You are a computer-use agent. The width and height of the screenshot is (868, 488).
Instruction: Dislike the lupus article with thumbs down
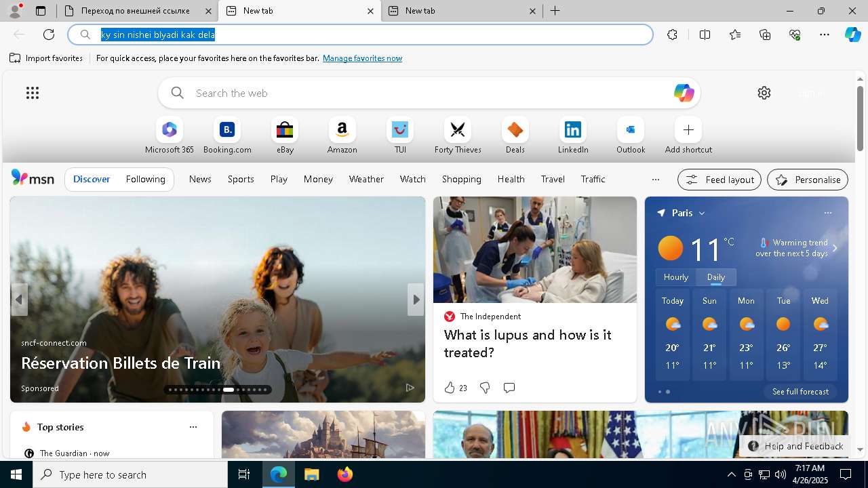tap(485, 388)
